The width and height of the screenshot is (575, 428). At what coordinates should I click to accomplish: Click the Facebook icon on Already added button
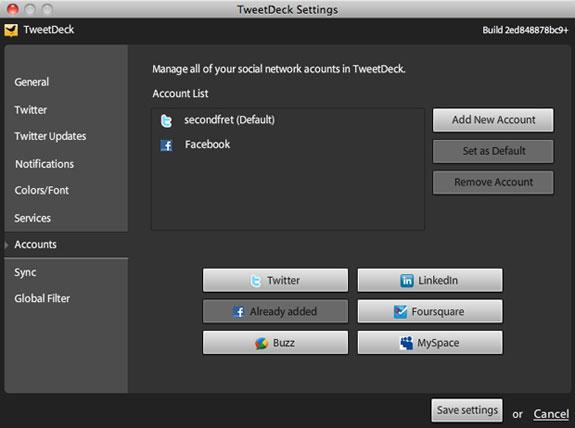[x=238, y=312]
